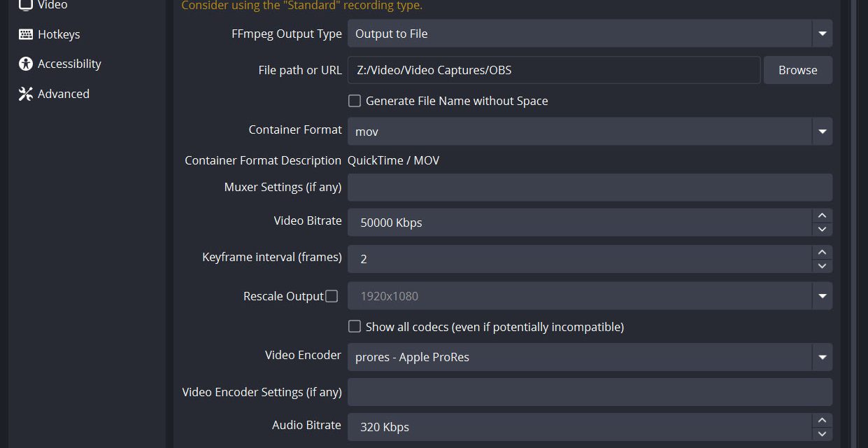Click the Muxer Settings input field

click(589, 188)
